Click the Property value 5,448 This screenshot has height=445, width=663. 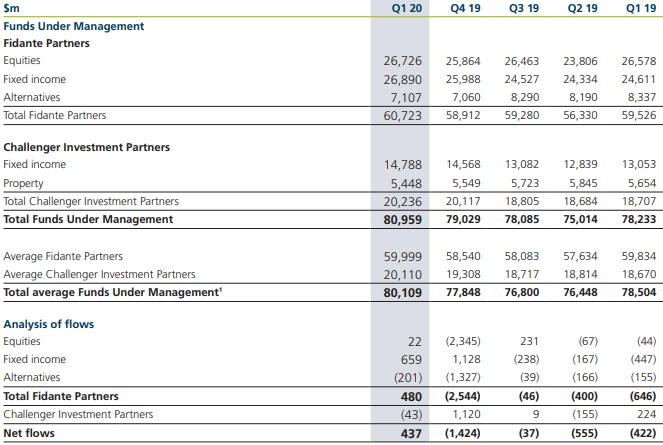(x=406, y=184)
